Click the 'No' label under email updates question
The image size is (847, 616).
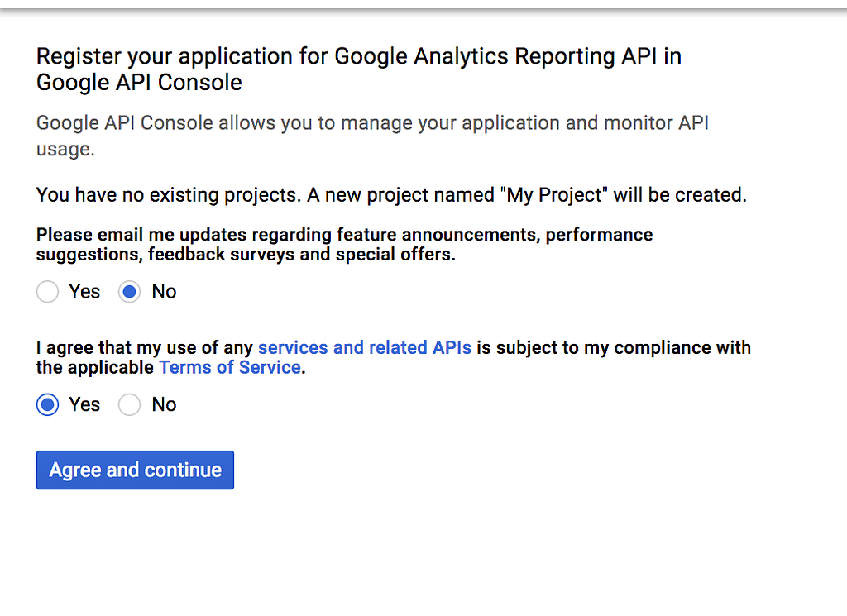[164, 292]
